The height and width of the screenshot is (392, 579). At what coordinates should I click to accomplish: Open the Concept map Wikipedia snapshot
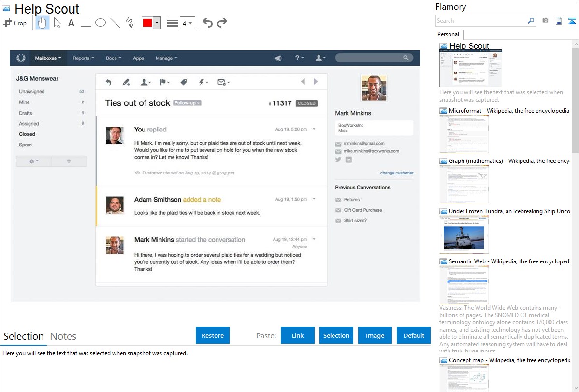click(x=464, y=378)
